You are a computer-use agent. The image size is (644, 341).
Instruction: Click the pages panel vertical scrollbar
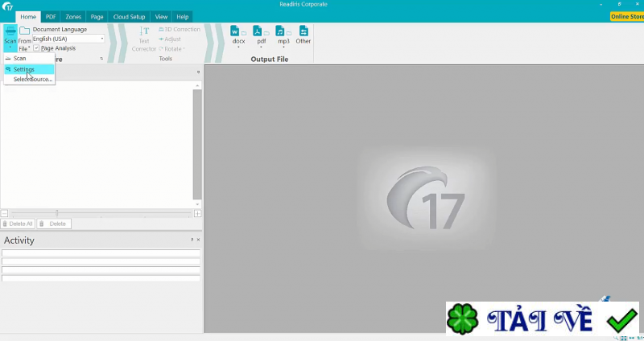click(197, 144)
